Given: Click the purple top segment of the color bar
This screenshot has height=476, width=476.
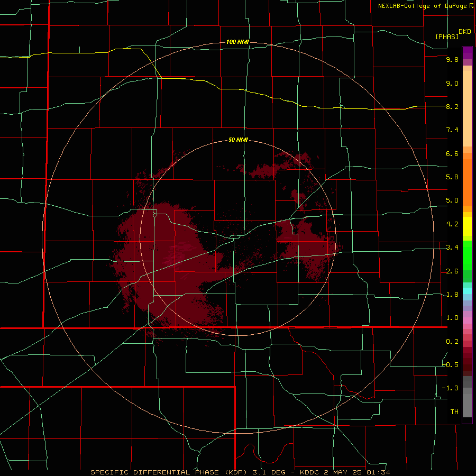Looking at the screenshot, I should 467,53.
